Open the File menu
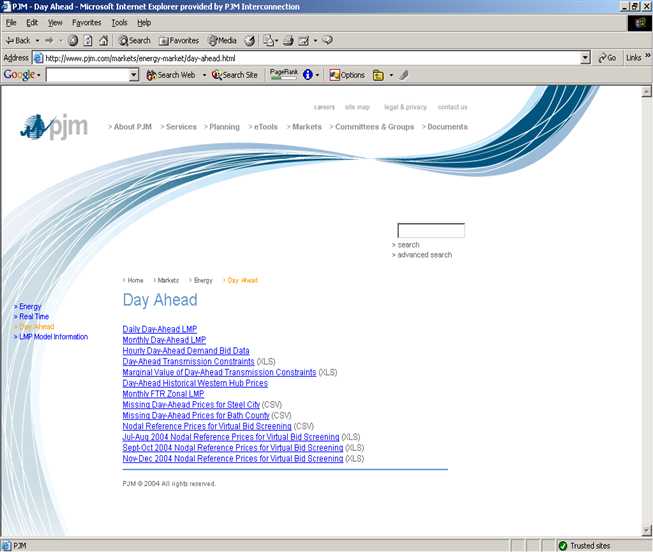This screenshot has width=653, height=552. point(11,22)
